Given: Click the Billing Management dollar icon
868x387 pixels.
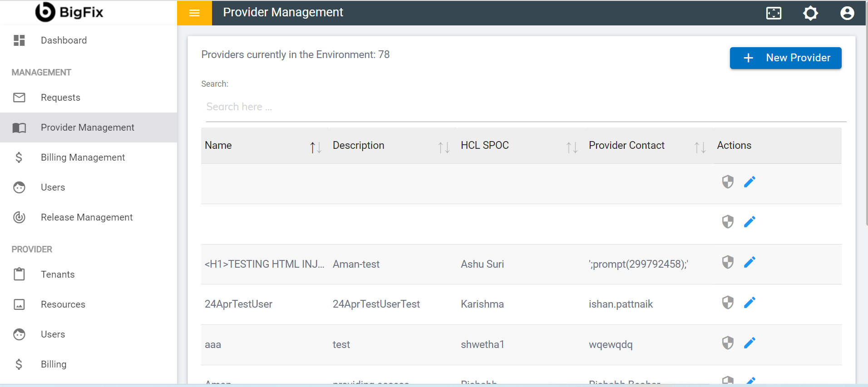Looking at the screenshot, I should (x=19, y=157).
